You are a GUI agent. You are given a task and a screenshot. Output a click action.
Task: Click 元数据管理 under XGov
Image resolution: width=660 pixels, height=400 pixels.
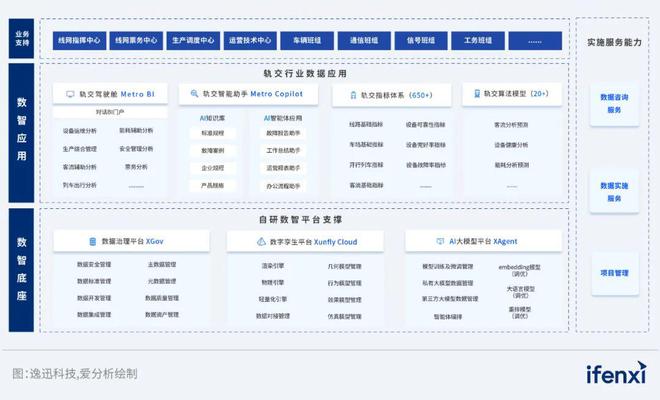point(162,281)
